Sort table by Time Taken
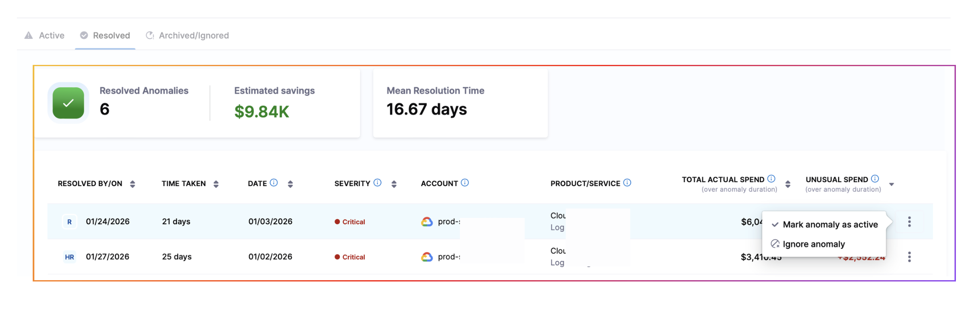This screenshot has width=980, height=318. 216,184
